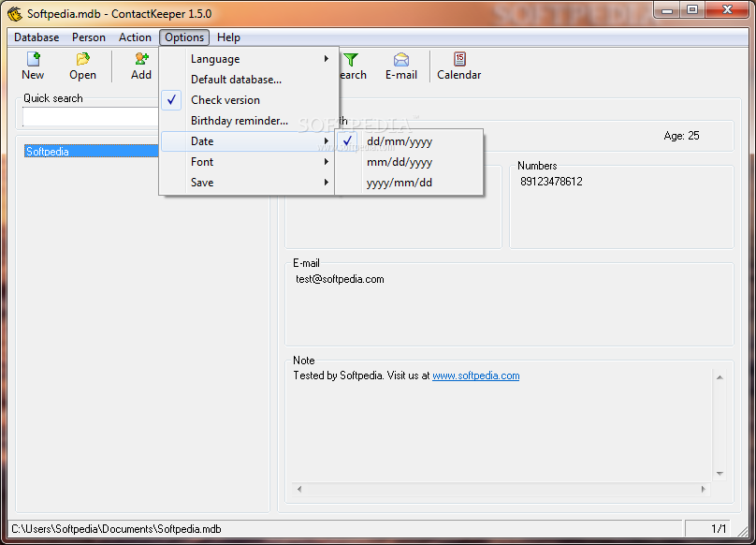Open the Person menu

point(89,37)
